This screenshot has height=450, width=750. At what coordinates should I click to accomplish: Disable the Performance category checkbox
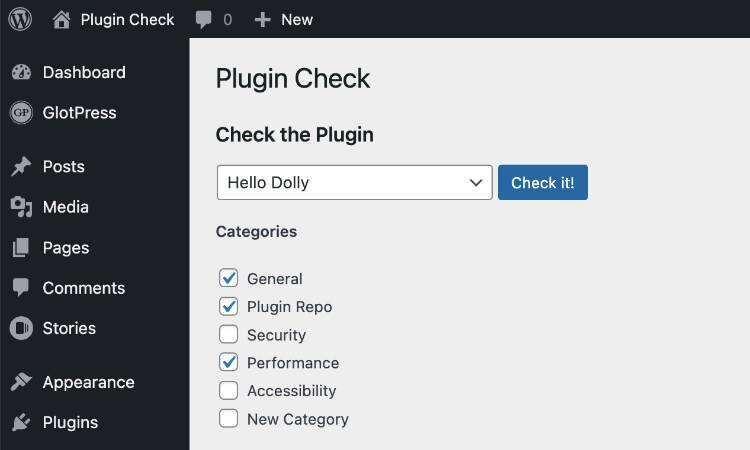click(228, 362)
